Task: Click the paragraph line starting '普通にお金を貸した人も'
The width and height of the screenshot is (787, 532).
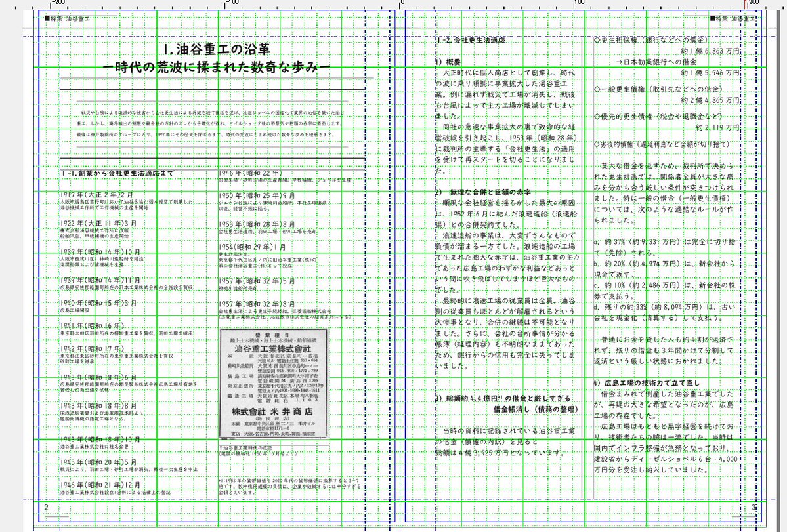Action: pos(667,339)
